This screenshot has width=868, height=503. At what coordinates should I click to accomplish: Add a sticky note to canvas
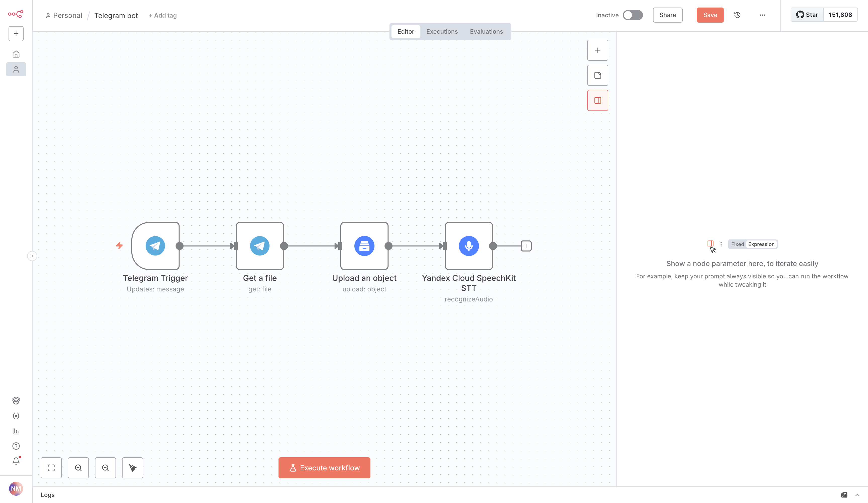point(597,75)
